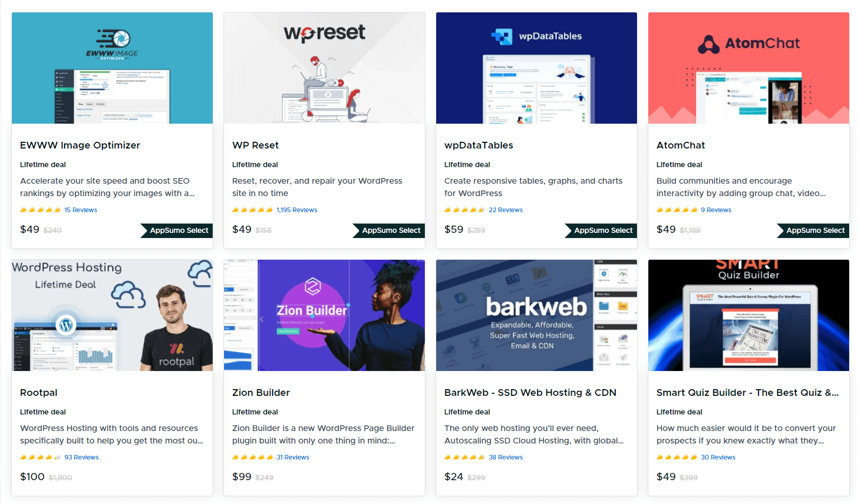Click the AppSumo Select badge on AtomChat
The width and height of the screenshot is (860, 504).
pos(813,230)
